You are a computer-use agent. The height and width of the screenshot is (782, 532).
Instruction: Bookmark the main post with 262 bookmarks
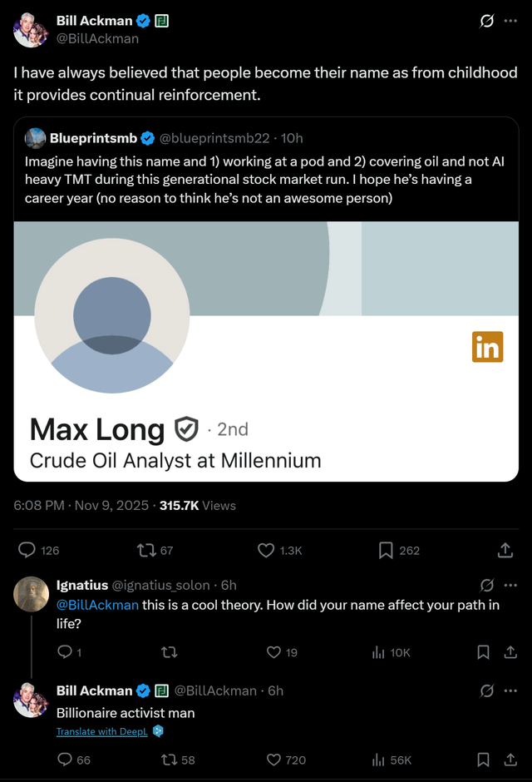coord(398,550)
